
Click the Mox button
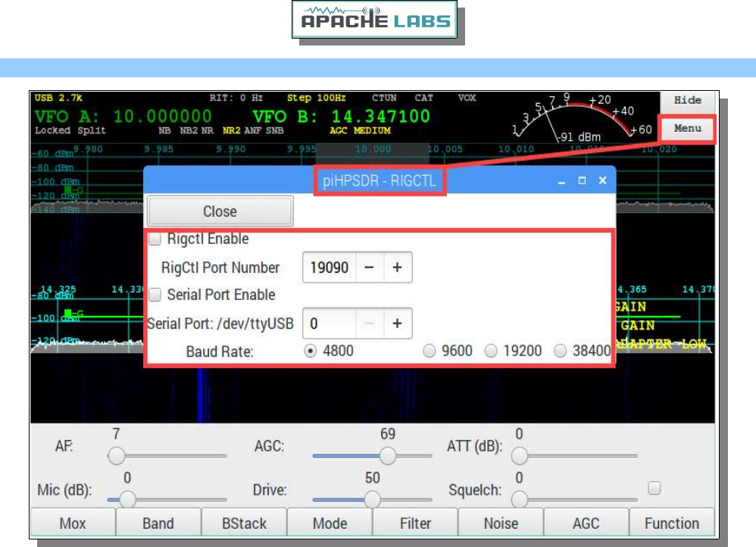coord(73,523)
